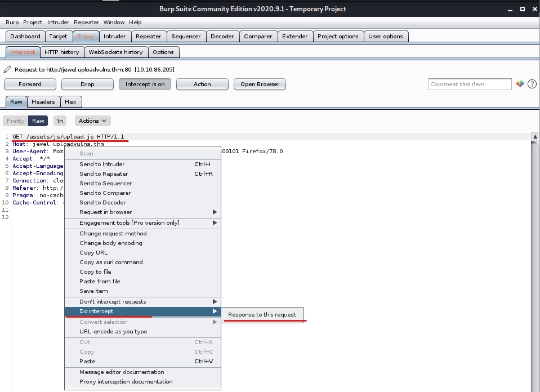Switch to the Hex message tab

70,101
